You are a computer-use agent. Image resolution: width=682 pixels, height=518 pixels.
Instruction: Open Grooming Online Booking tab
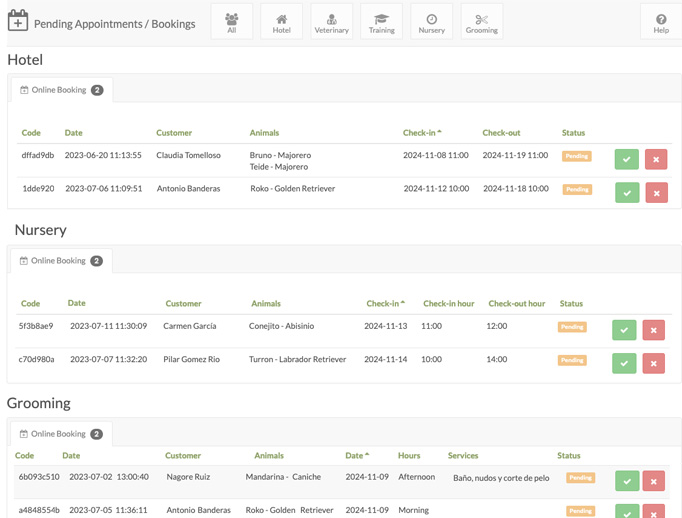[x=61, y=434]
